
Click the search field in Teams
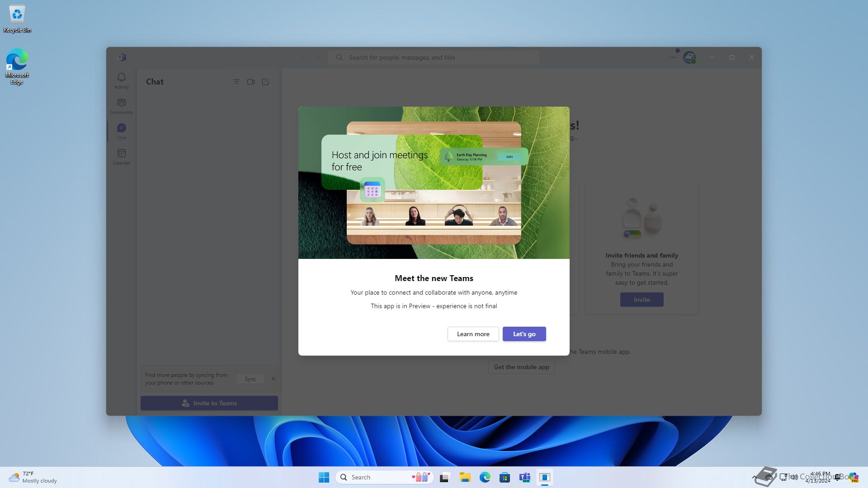tap(434, 57)
